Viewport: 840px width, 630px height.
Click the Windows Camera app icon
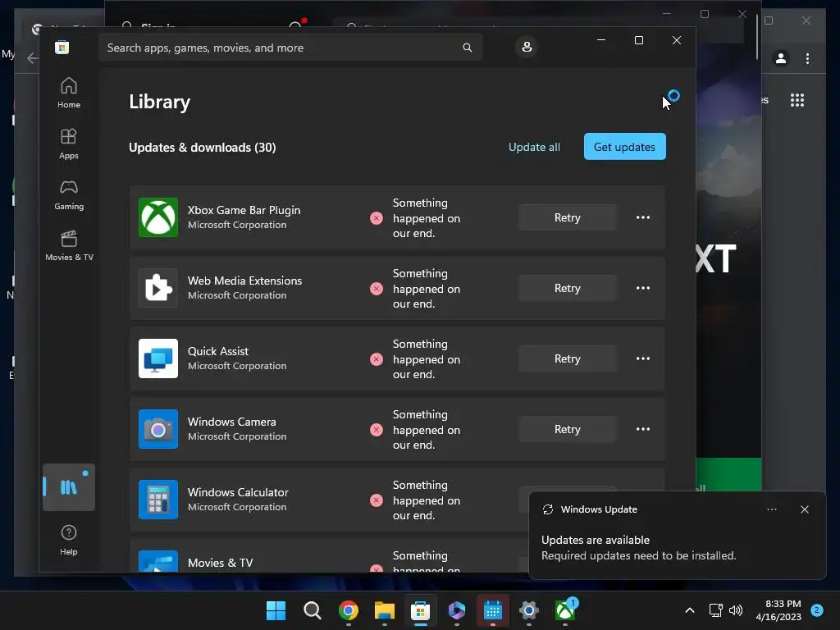click(x=158, y=429)
